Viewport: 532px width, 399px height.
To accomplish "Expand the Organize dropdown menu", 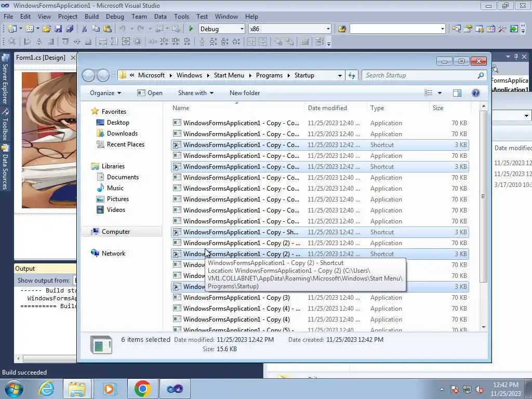I will coord(105,93).
